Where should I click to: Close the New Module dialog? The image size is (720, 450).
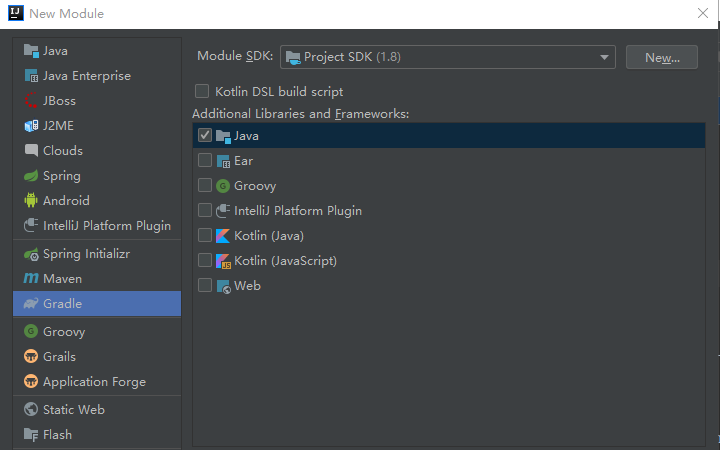[x=702, y=13]
